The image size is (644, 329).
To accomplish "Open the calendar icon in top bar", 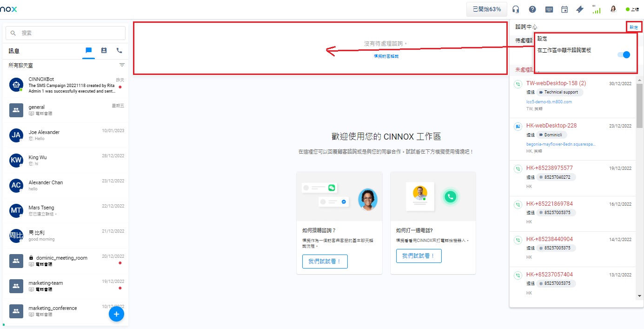I will coord(564,9).
